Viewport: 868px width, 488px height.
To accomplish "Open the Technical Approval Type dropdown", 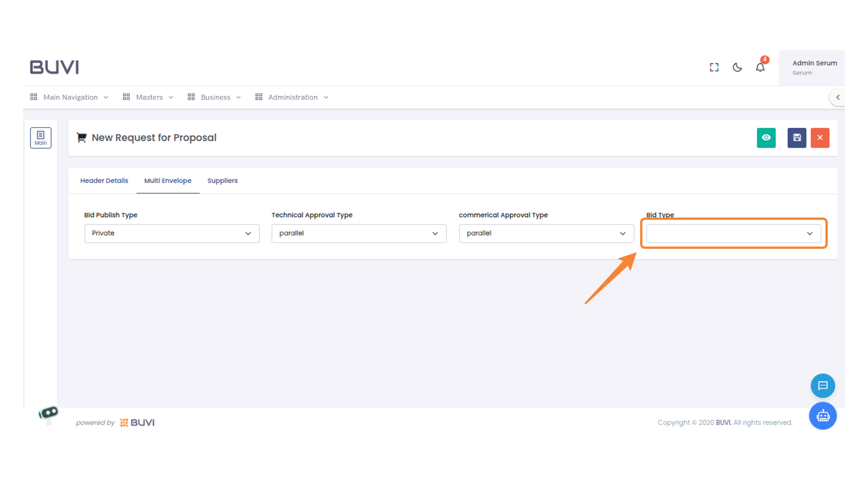I will click(359, 233).
